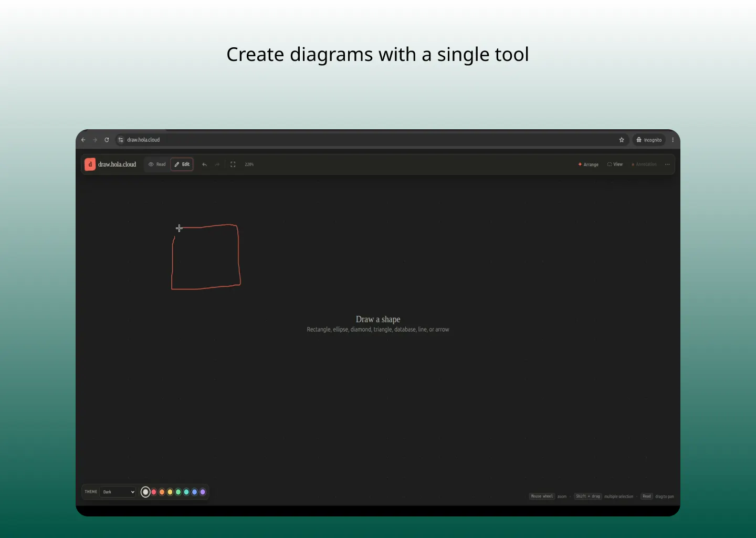Open the View menu
The height and width of the screenshot is (538, 756).
click(615, 164)
